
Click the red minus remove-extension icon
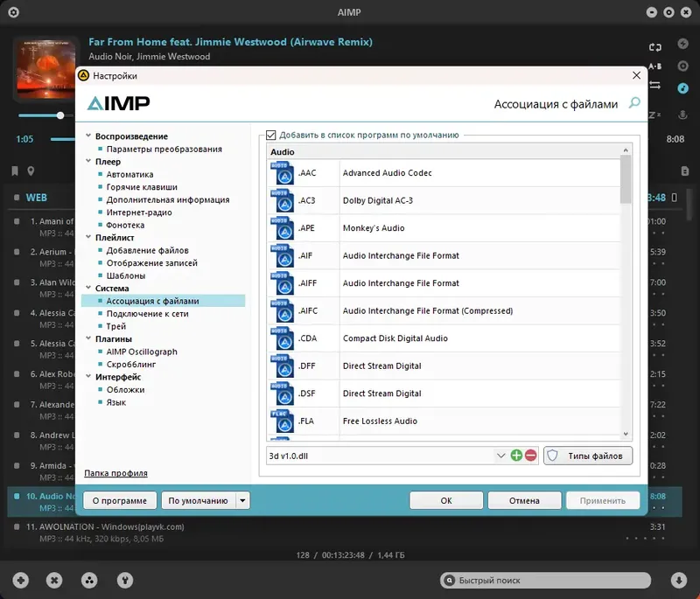(x=531, y=456)
